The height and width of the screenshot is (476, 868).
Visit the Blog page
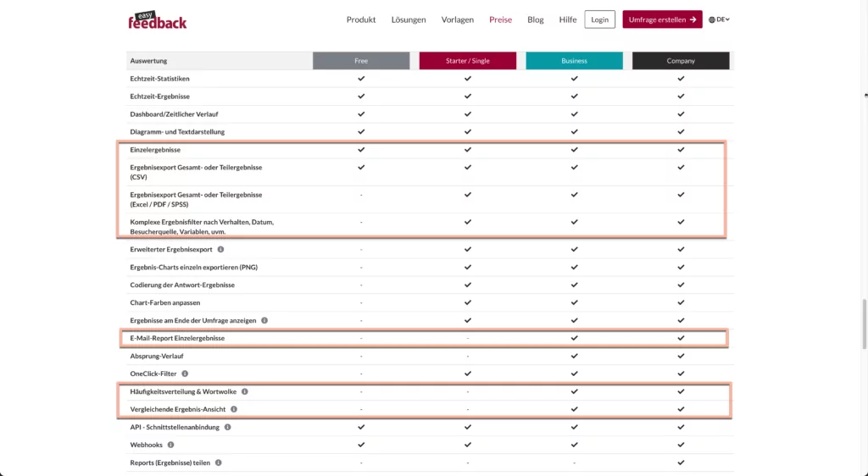click(x=536, y=19)
